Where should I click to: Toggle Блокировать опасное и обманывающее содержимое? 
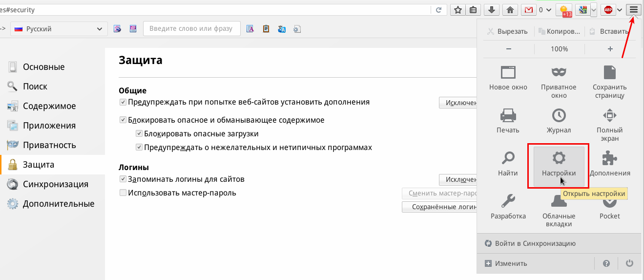click(123, 120)
